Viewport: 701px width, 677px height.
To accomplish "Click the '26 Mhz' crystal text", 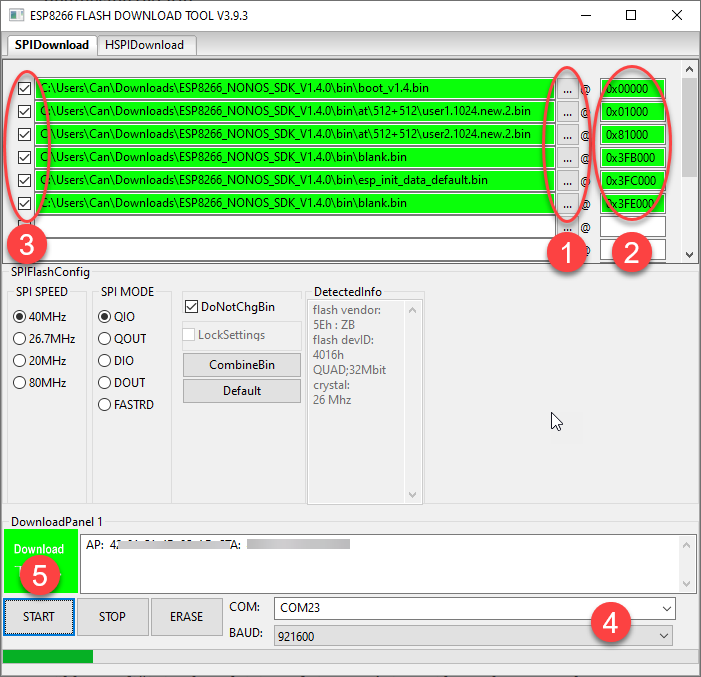I will coord(332,400).
